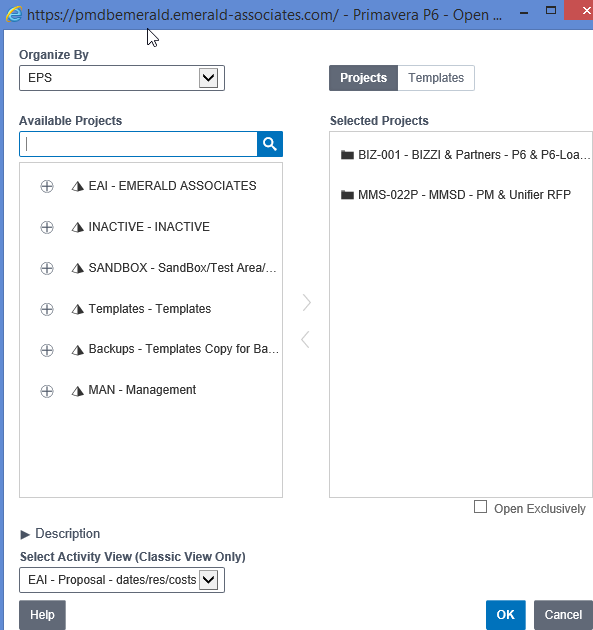
Task: Expand the Backups node
Action: (47, 350)
